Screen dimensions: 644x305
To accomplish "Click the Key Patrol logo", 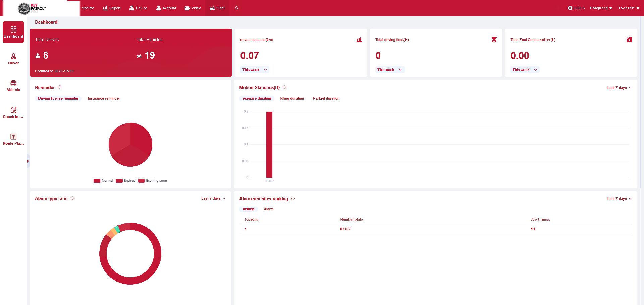I will click(32, 8).
